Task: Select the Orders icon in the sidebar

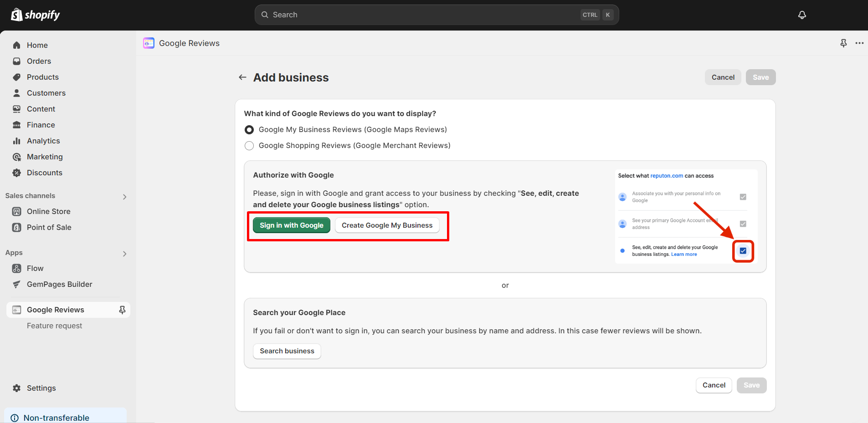Action: pyautogui.click(x=16, y=61)
